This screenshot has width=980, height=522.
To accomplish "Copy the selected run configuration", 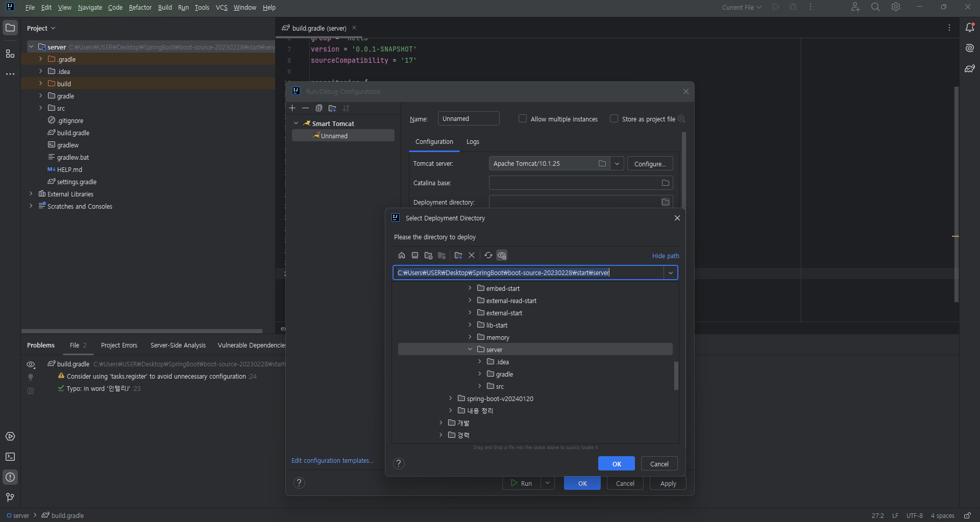I will tap(319, 108).
